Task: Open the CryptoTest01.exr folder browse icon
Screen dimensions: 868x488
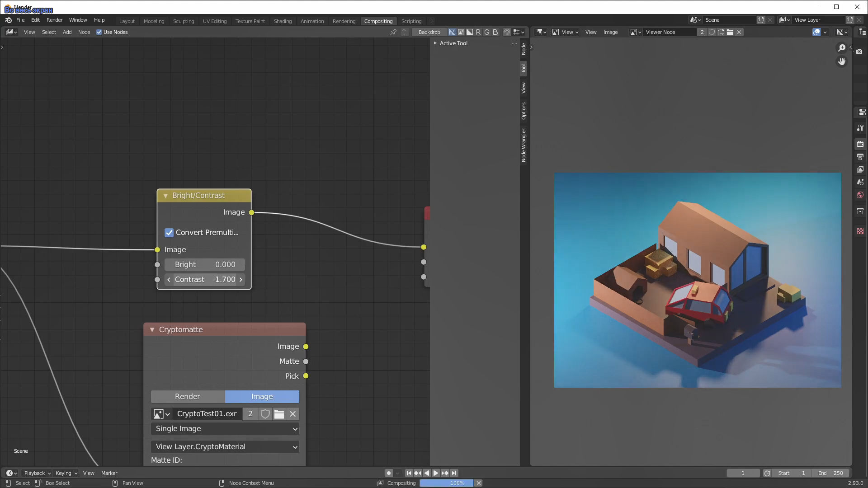Action: [x=279, y=414]
